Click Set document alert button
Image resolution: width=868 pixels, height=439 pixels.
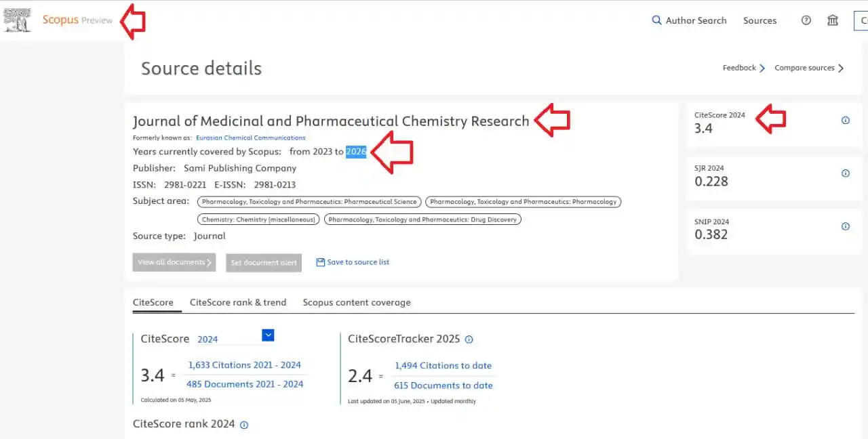[x=264, y=262]
